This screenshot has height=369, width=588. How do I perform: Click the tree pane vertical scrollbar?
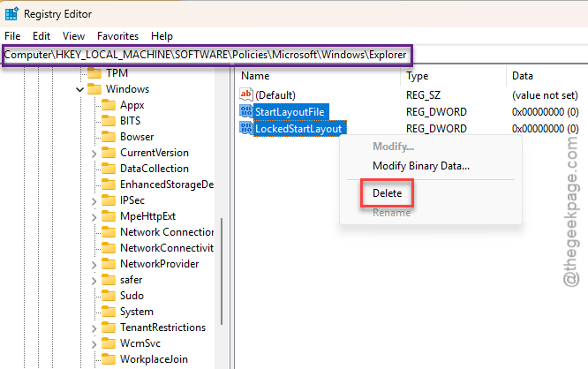point(222,271)
